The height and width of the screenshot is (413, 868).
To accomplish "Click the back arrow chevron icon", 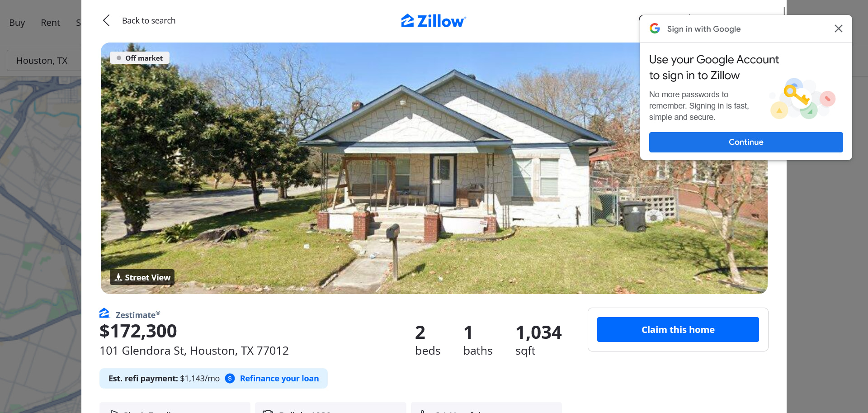I will click(x=106, y=20).
